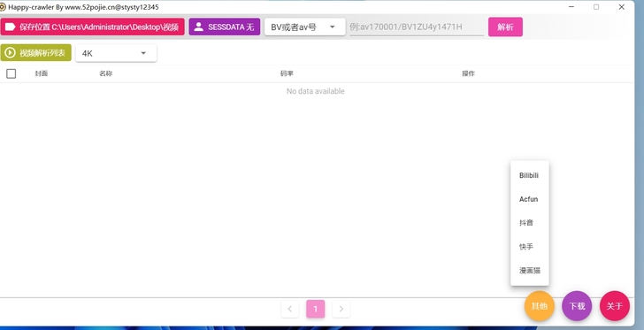Screen dimensions: 644x330
Task: Click the purple 下载 download button
Action: click(577, 306)
